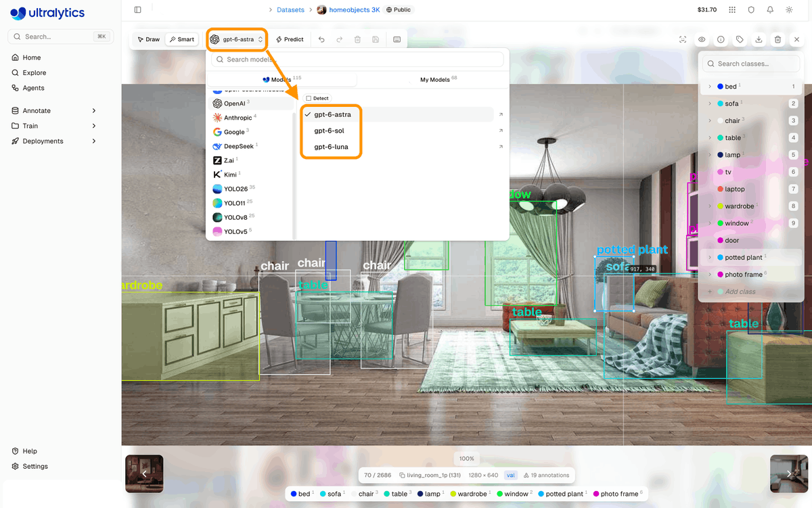812x508 pixels.
Task: Go to next image thumbnail
Action: [x=789, y=474]
